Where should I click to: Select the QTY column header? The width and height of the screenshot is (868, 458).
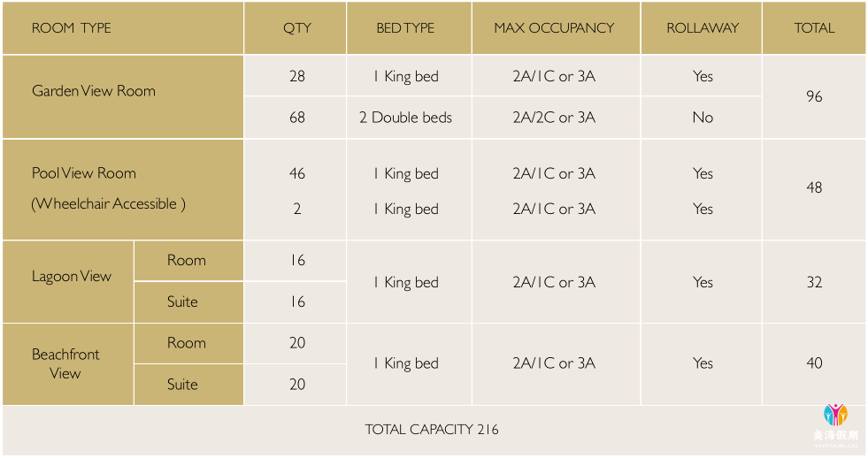point(295,27)
